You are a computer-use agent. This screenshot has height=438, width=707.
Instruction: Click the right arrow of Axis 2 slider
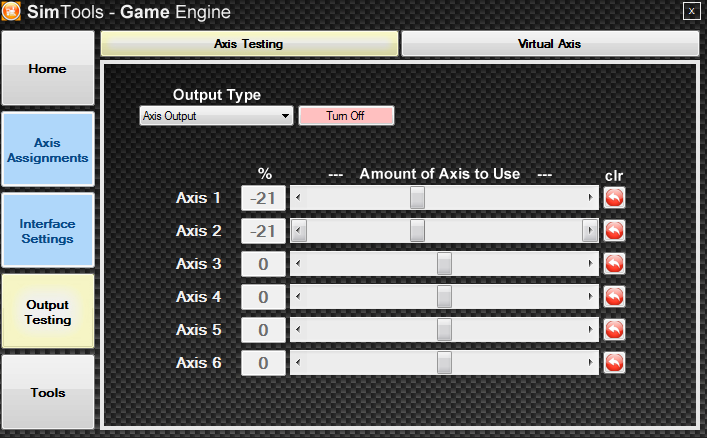click(590, 231)
